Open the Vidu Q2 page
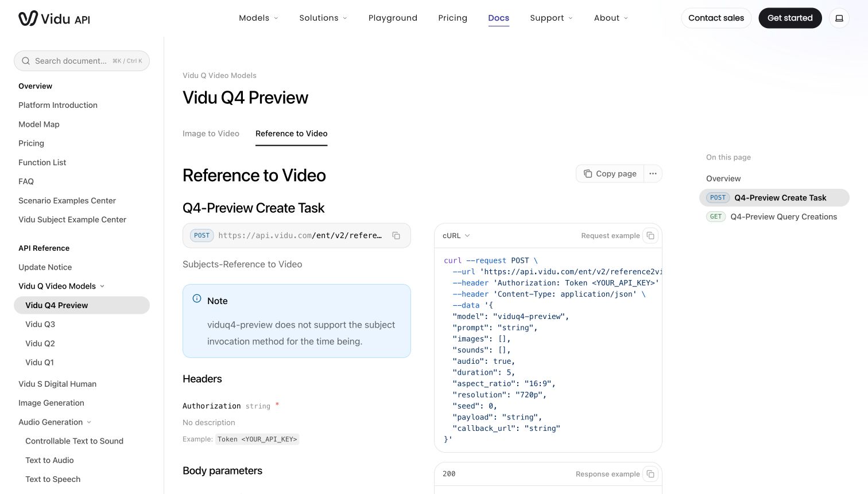Viewport: 868px width, 494px height. click(x=40, y=344)
